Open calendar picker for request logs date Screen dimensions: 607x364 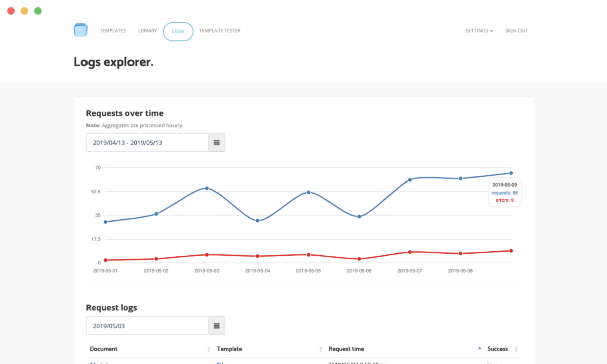click(216, 326)
